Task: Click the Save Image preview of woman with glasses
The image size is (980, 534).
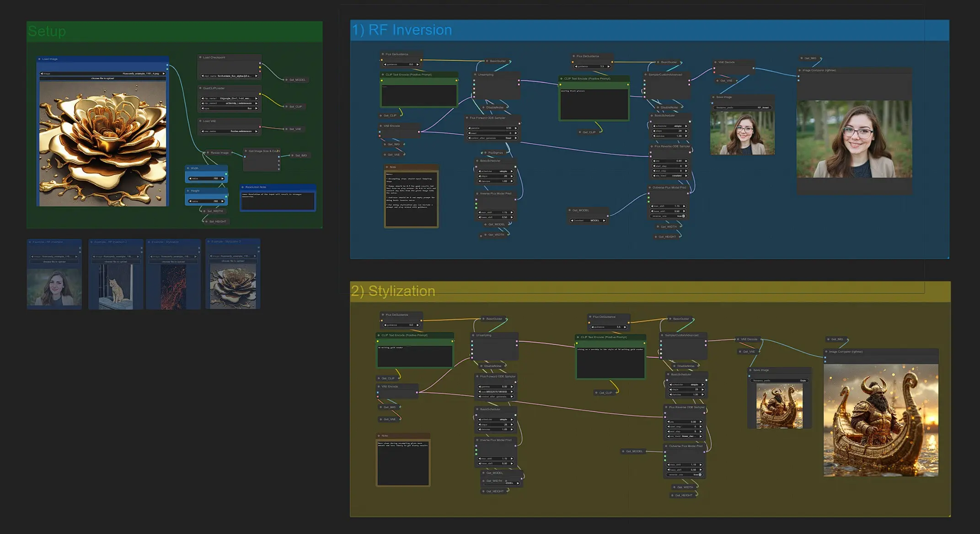Action: pyautogui.click(x=742, y=133)
